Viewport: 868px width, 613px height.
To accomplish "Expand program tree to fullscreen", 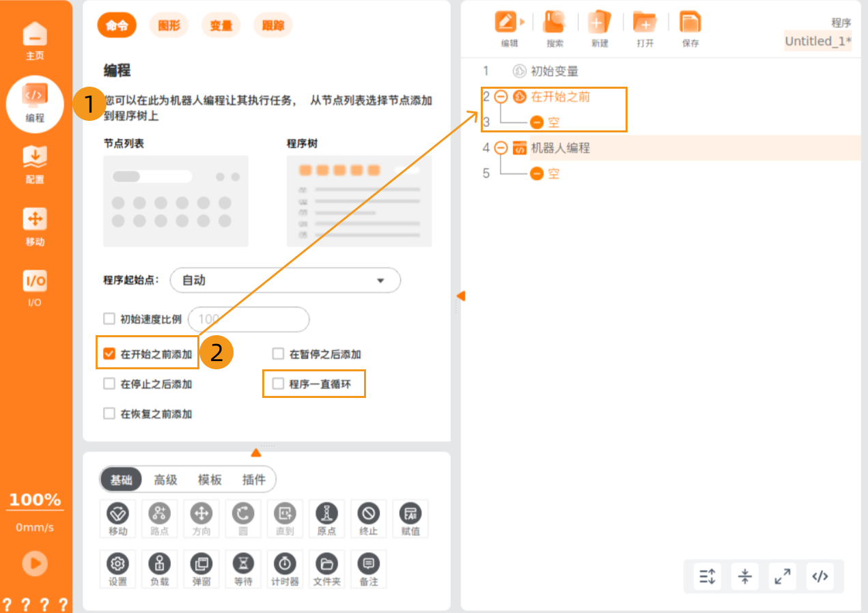I will pyautogui.click(x=783, y=577).
